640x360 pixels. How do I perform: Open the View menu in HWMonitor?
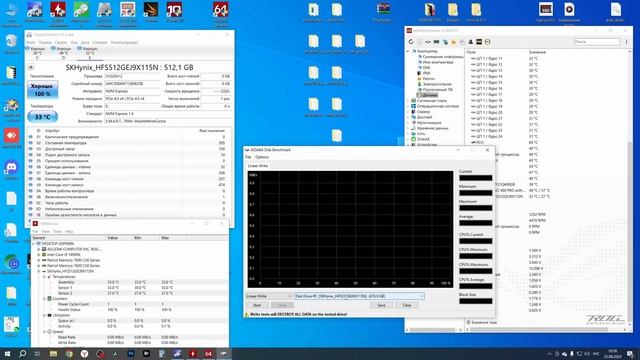[45, 231]
